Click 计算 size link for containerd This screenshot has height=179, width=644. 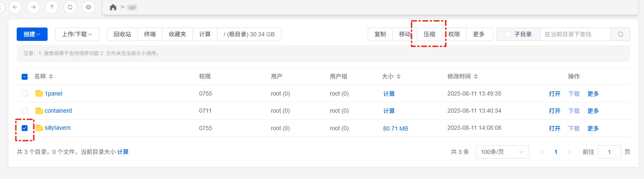pos(389,111)
